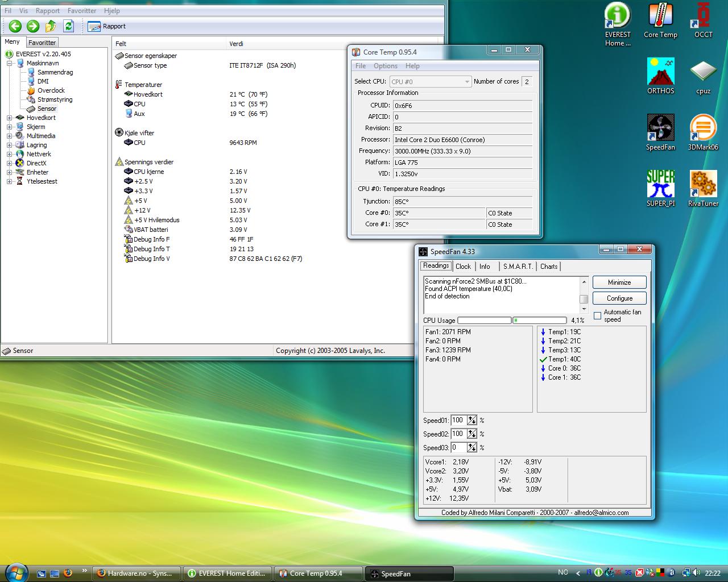Screen dimensions: 728x582
Task: Expand the Hovedkort tree node
Action: [9, 118]
